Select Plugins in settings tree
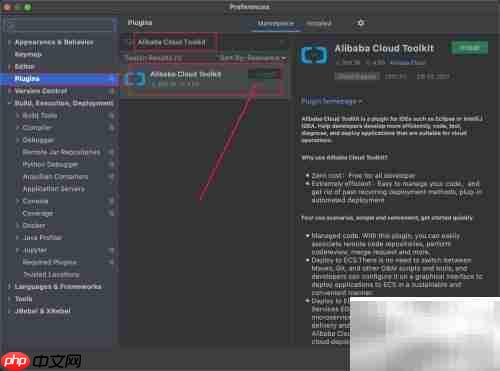The width and height of the screenshot is (500, 371). (x=27, y=79)
